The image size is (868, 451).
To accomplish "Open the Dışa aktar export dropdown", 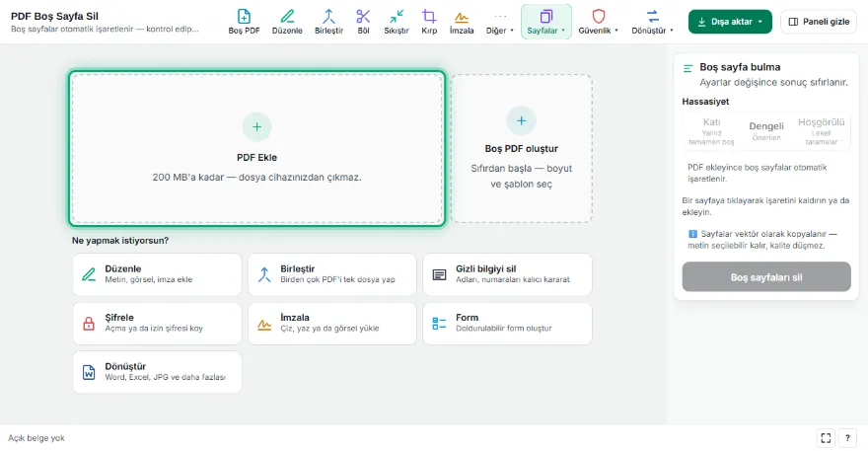I will (730, 22).
